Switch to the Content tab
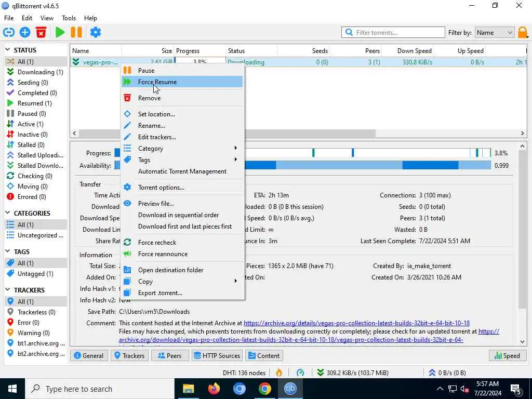Image resolution: width=532 pixels, height=399 pixels. click(264, 355)
